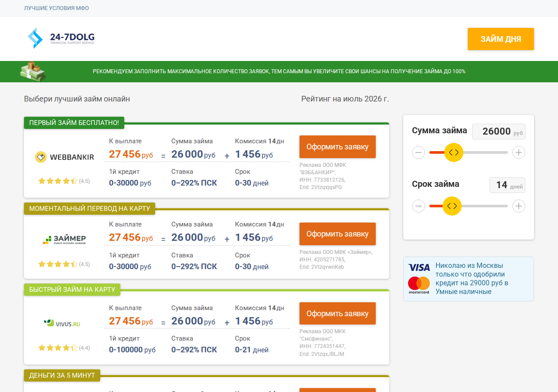Open the Займер lender logo
The width and height of the screenshot is (558, 392).
(65, 239)
